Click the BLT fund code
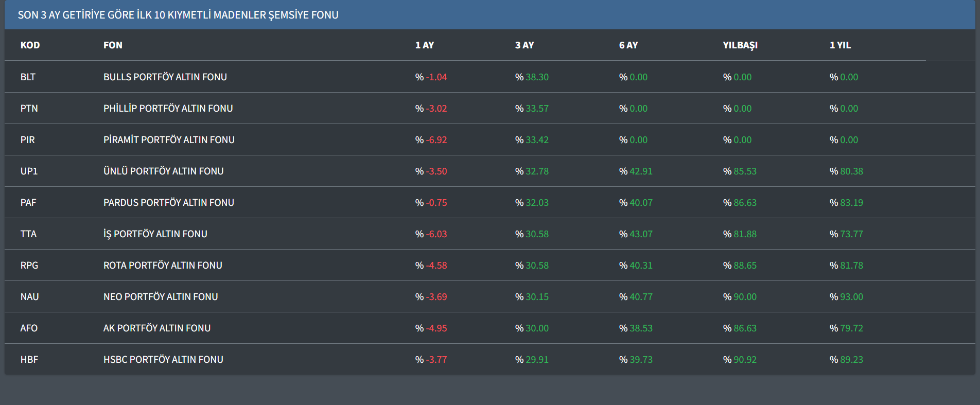This screenshot has width=980, height=405. pyautogui.click(x=28, y=77)
